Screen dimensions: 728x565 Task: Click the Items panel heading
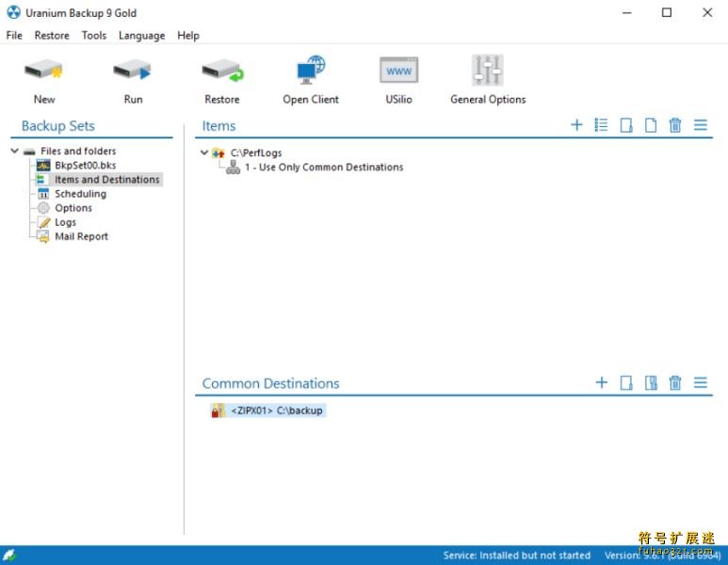coord(218,126)
